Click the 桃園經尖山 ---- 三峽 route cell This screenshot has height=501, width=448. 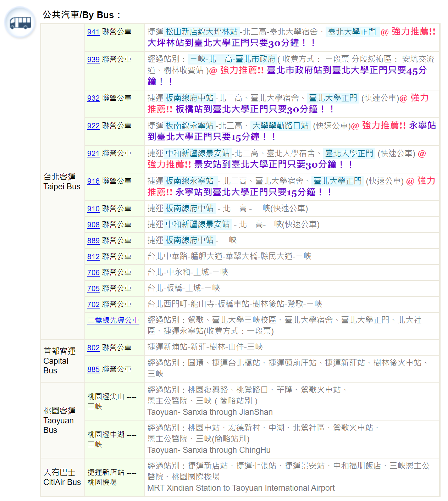point(115,401)
